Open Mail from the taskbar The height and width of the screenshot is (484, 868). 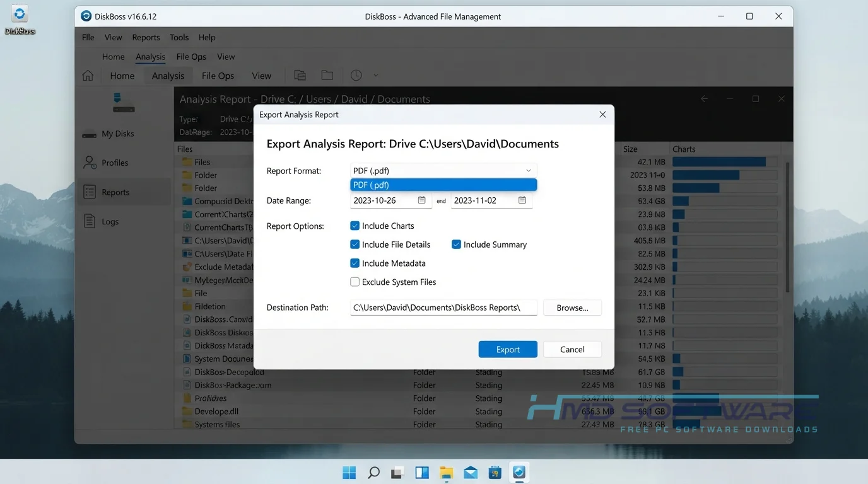[471, 472]
